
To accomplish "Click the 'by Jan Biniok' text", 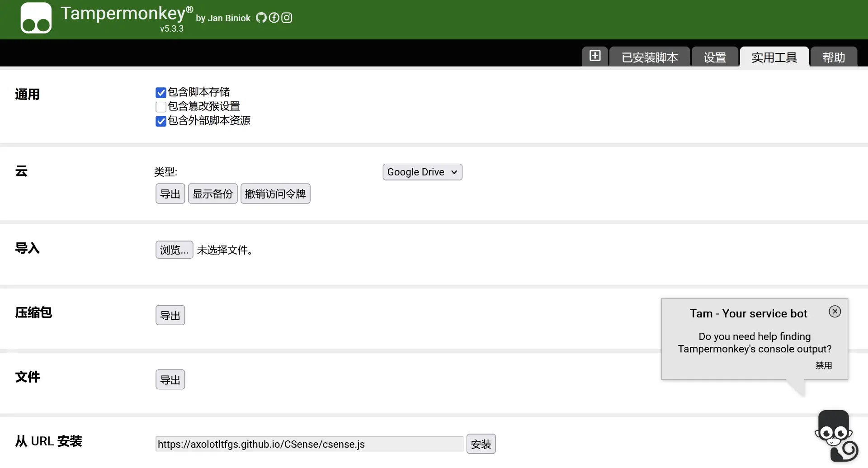I will (x=223, y=18).
